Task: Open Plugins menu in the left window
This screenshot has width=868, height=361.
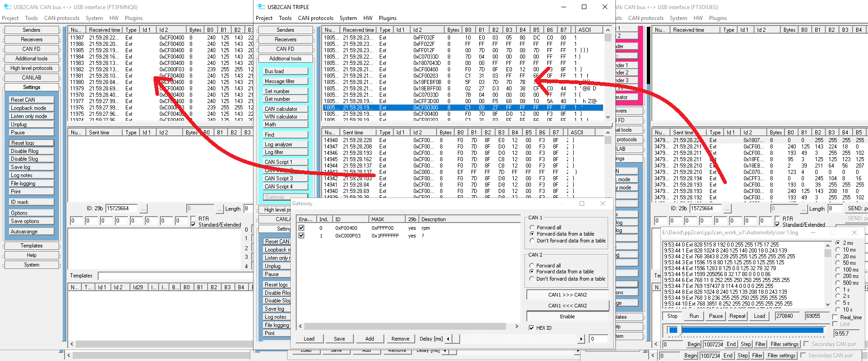Action: [134, 18]
